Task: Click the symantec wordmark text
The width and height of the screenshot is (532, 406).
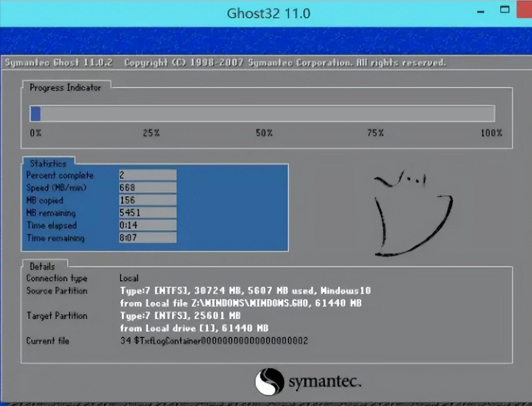Action: [x=325, y=381]
